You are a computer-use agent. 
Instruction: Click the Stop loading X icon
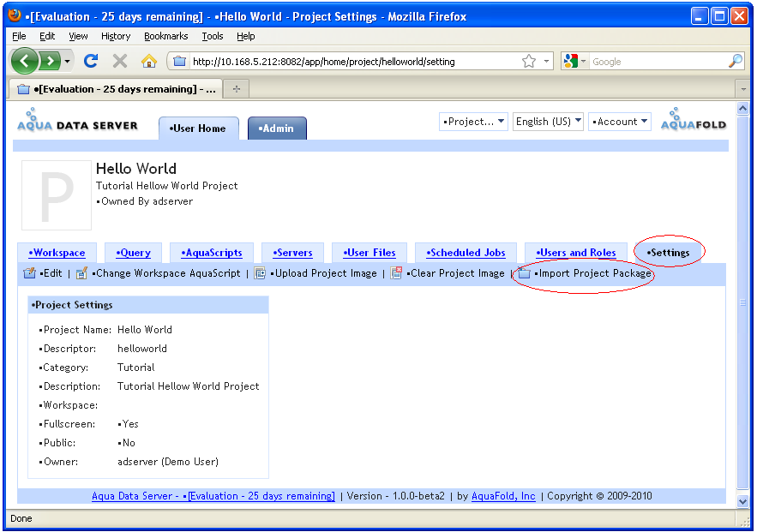click(120, 62)
